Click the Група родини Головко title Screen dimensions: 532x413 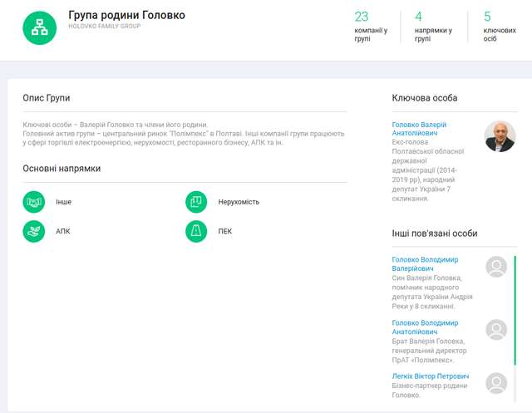click(126, 15)
